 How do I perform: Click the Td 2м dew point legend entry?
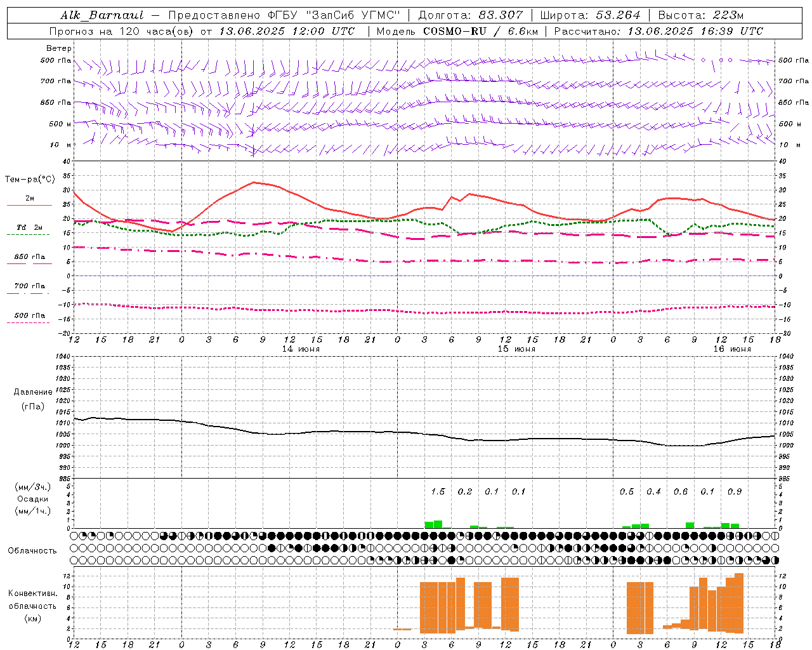click(30, 227)
